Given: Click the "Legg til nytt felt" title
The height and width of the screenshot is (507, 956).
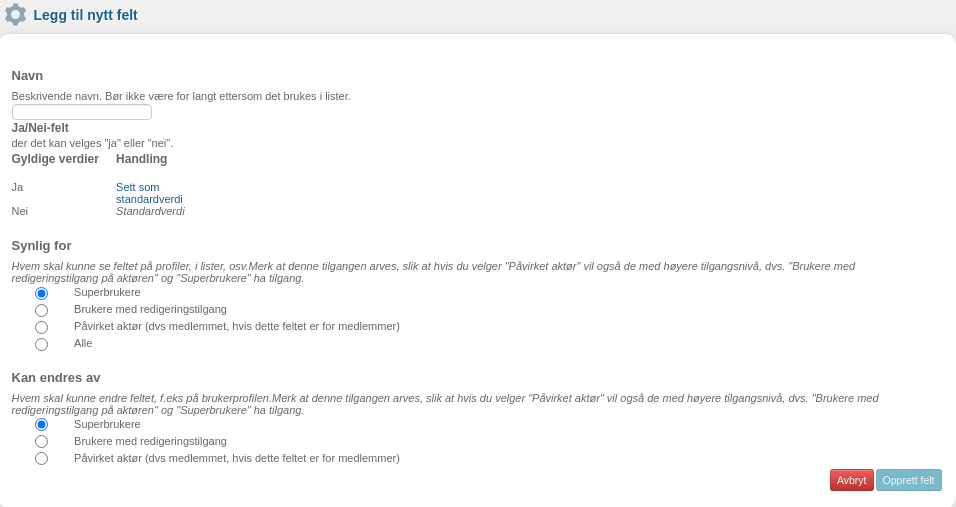Looking at the screenshot, I should click(85, 15).
